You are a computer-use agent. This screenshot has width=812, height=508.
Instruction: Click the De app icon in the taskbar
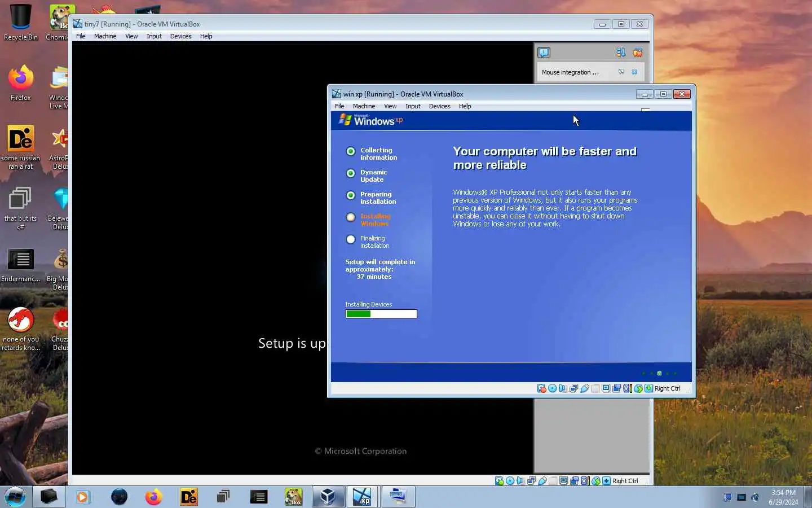coord(188,497)
